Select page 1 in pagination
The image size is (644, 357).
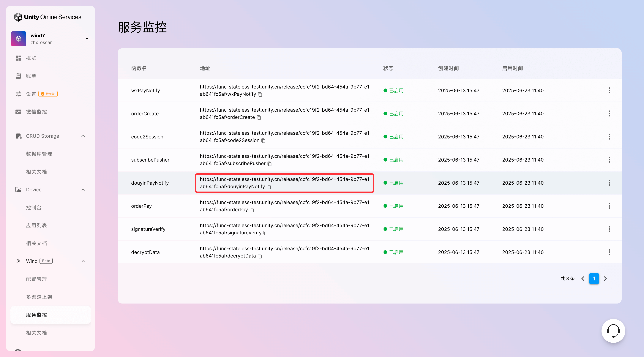pos(594,279)
